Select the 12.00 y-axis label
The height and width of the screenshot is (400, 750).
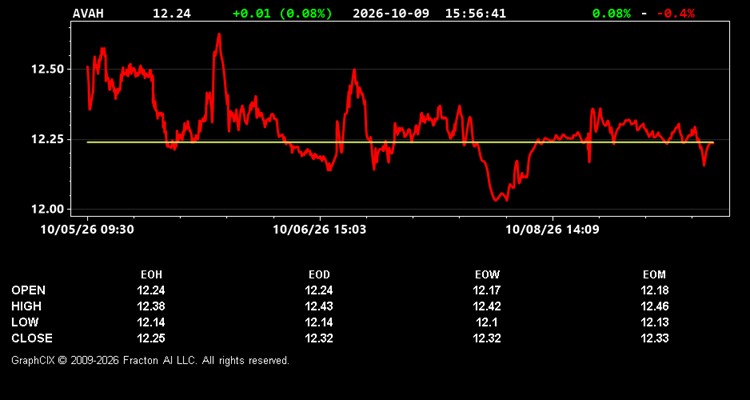click(x=48, y=209)
